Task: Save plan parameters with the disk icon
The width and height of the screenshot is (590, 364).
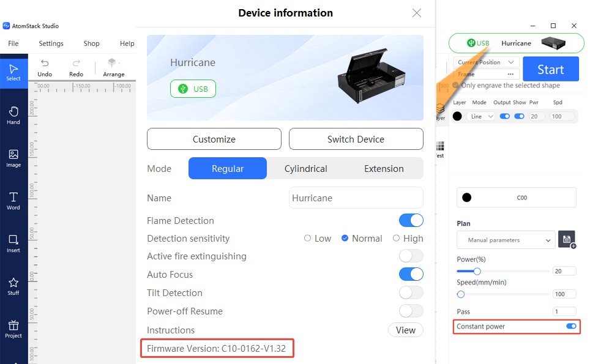Action: click(x=567, y=239)
